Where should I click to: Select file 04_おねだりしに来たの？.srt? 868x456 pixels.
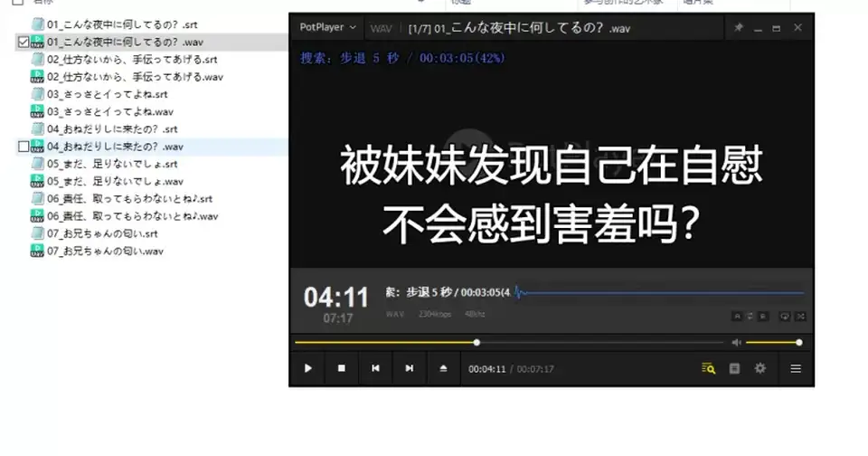tap(112, 129)
